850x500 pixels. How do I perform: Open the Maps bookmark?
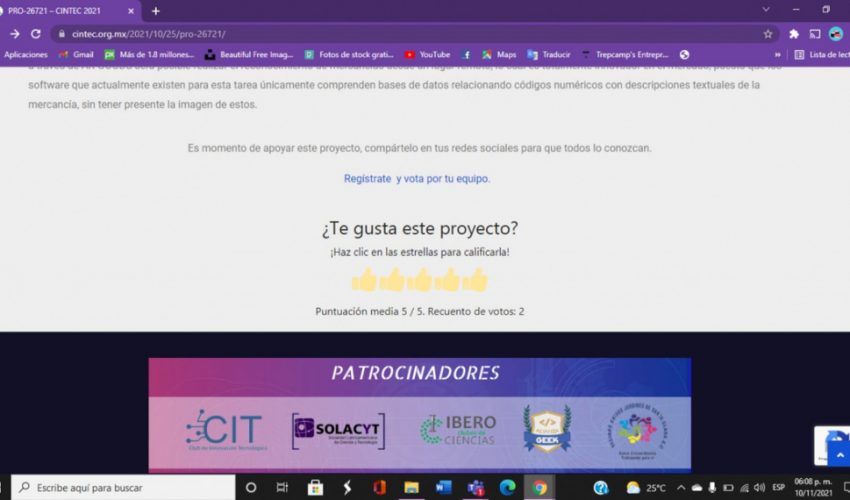(499, 55)
